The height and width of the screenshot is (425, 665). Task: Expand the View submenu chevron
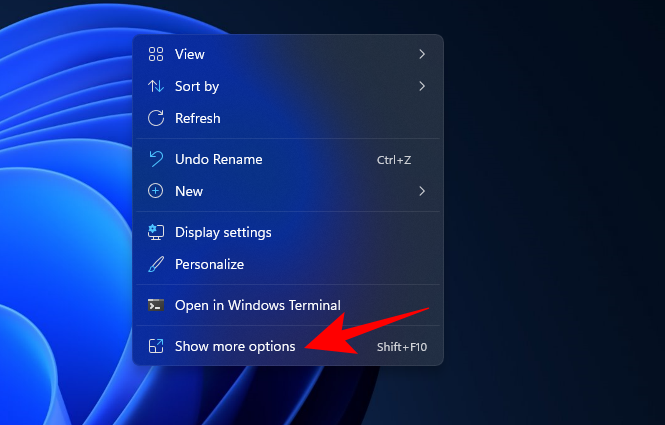pyautogui.click(x=422, y=54)
